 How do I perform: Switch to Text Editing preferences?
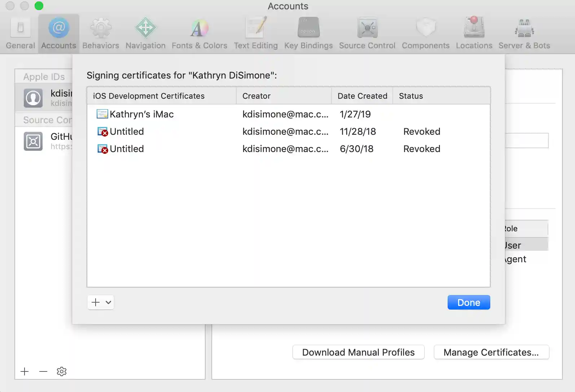pos(256,33)
